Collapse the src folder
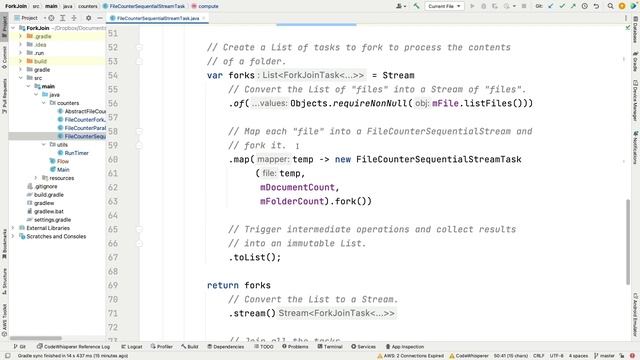640x360 pixels. [20, 78]
